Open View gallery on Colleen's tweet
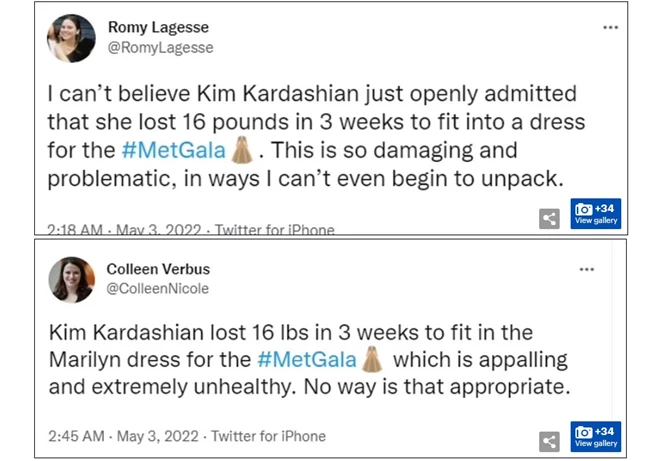This screenshot has width=650, height=461. click(x=596, y=437)
